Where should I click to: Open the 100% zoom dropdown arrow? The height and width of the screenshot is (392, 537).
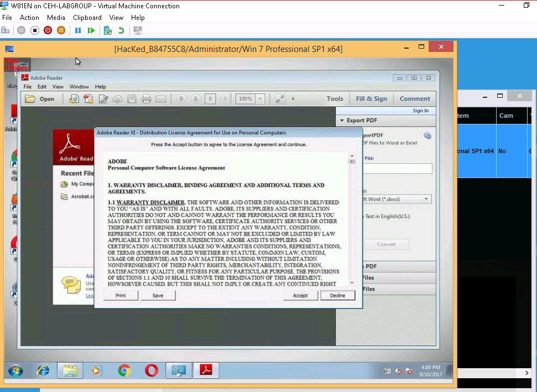pos(260,99)
